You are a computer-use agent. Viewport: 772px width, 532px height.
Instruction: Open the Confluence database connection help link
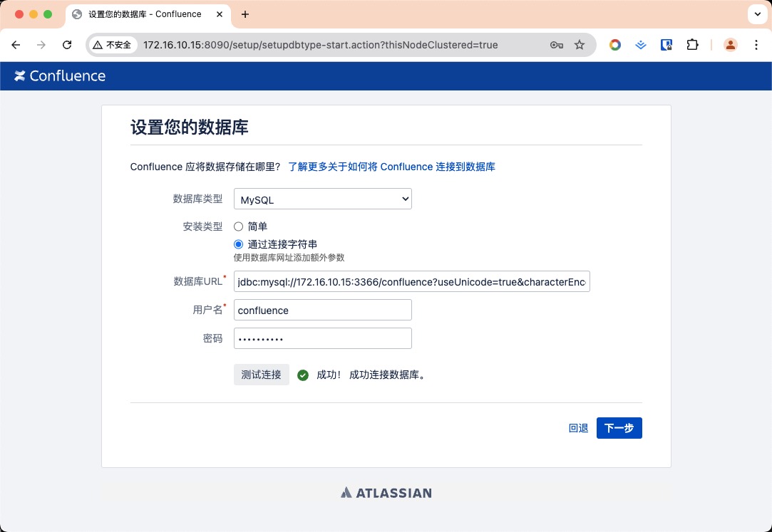coord(391,167)
